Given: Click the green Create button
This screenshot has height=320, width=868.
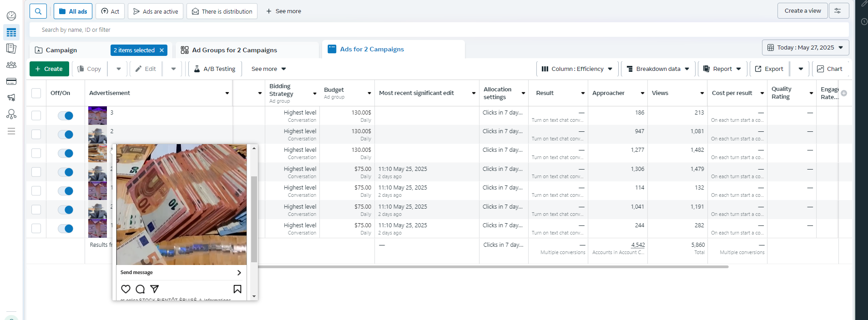Looking at the screenshot, I should (49, 69).
